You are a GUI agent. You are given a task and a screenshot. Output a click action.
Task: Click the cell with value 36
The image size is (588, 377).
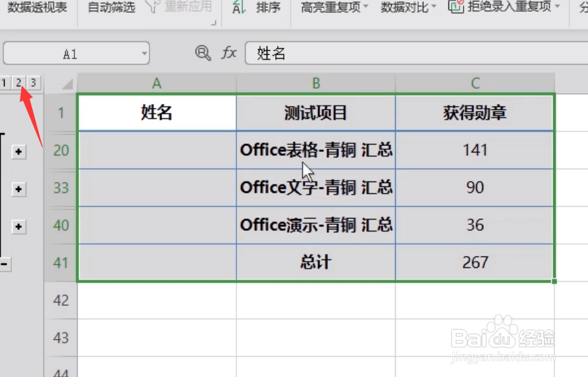point(475,225)
